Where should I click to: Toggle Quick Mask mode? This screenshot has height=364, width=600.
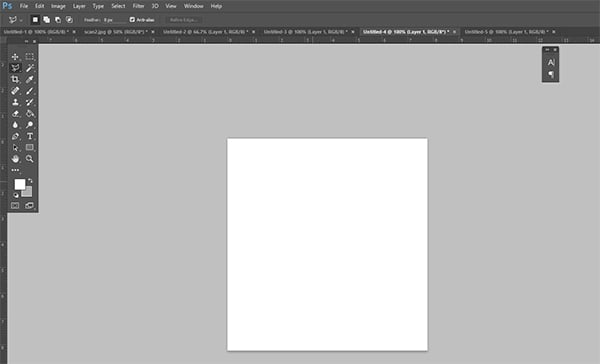15,206
